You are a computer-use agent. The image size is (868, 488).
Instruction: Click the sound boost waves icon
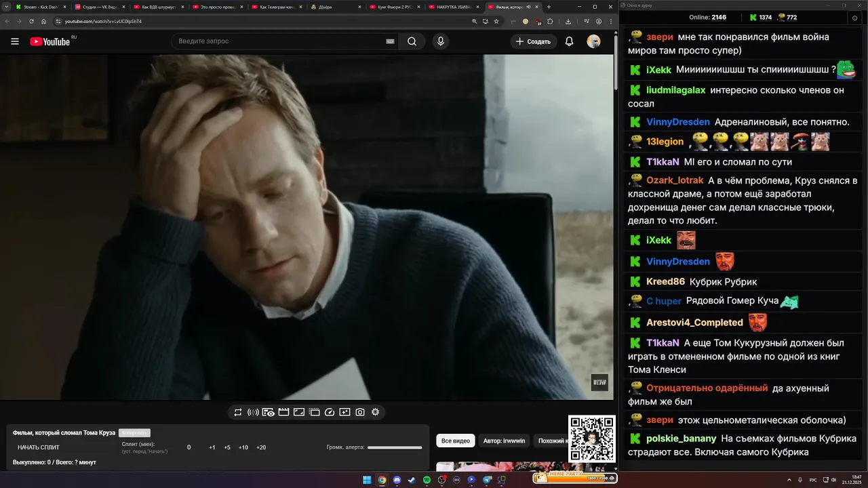pos(253,412)
